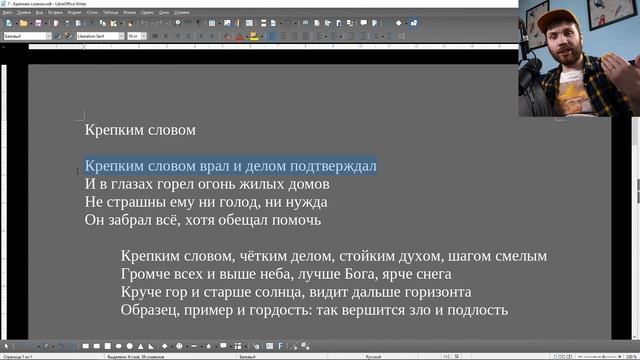Toggle strikethrough formatting

(x=188, y=36)
